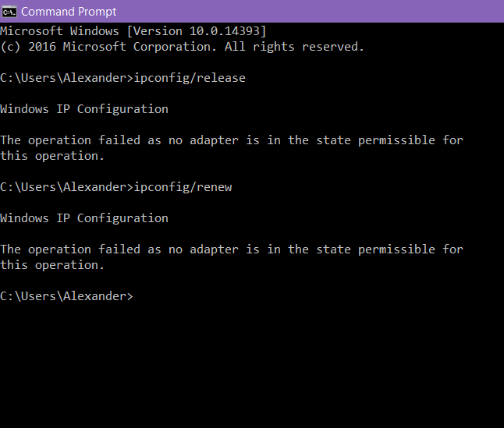Screen dimensions: 504x428
Task: Click the second Windows IP Configuration heading
Action: click(x=84, y=218)
